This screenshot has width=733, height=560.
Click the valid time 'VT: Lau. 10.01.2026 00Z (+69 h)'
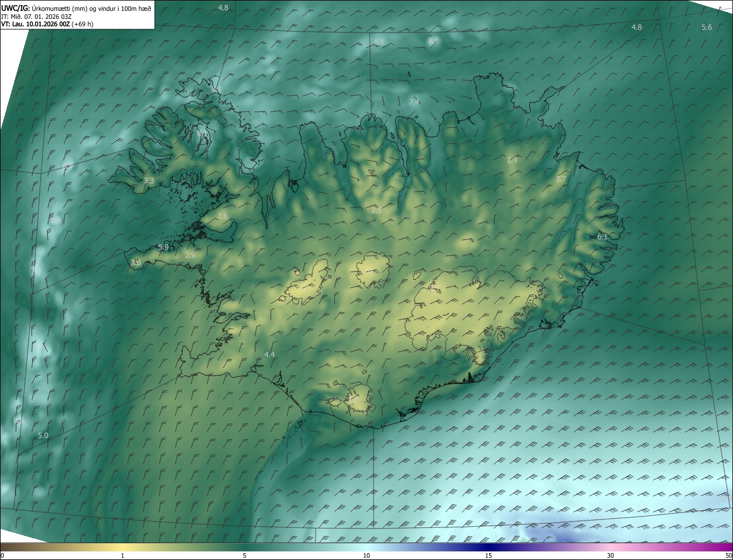pos(48,25)
